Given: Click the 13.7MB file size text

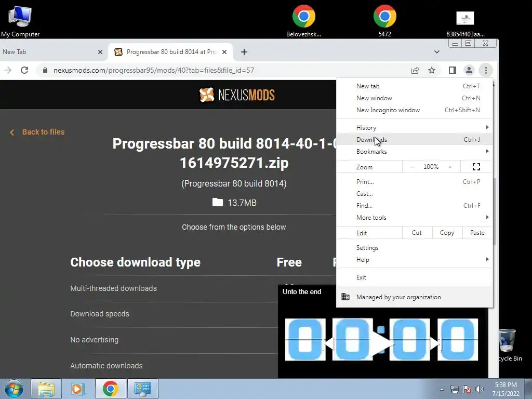Looking at the screenshot, I should point(242,203).
